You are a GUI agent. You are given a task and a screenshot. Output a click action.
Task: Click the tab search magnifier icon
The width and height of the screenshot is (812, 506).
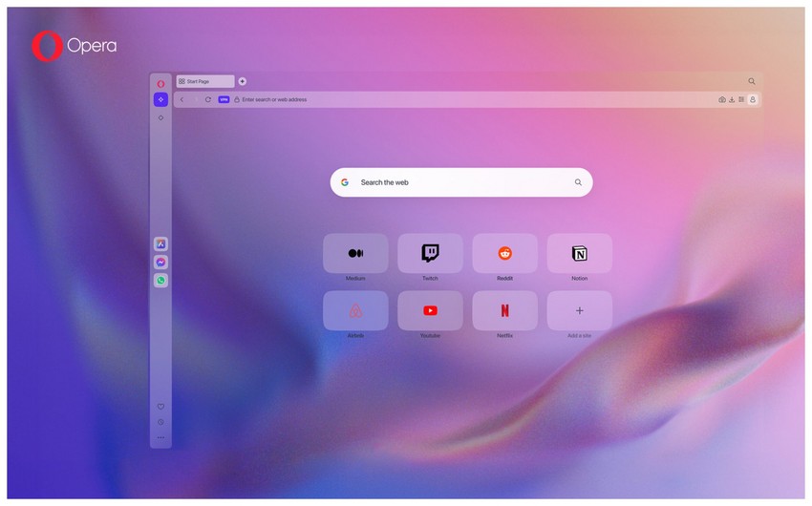752,81
